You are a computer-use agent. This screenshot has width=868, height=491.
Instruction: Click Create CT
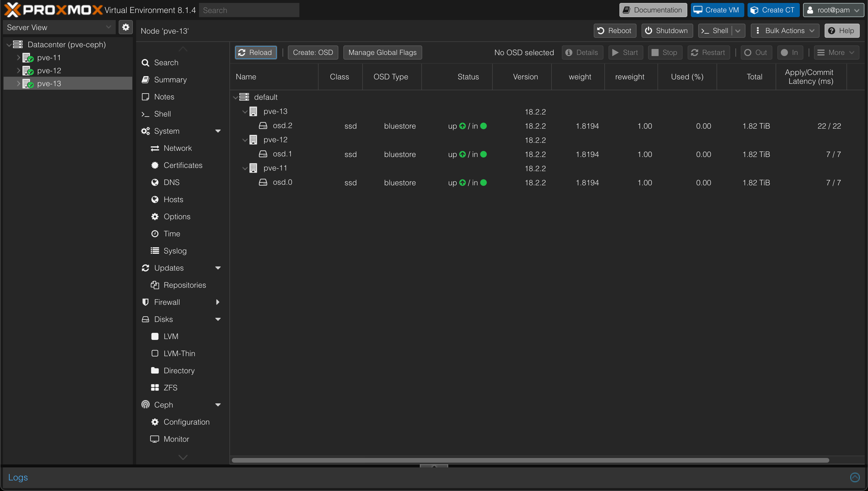click(773, 10)
